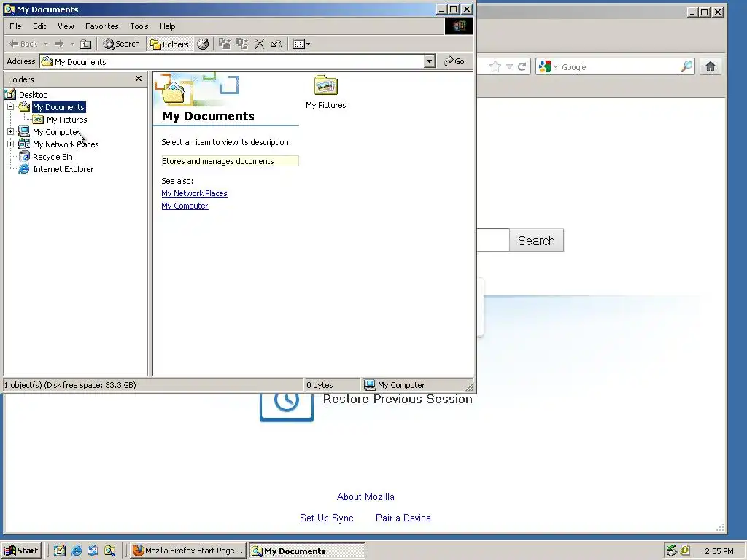Click the Forward arrow in Explorer toolbar
This screenshot has height=560, width=747.
click(59, 44)
